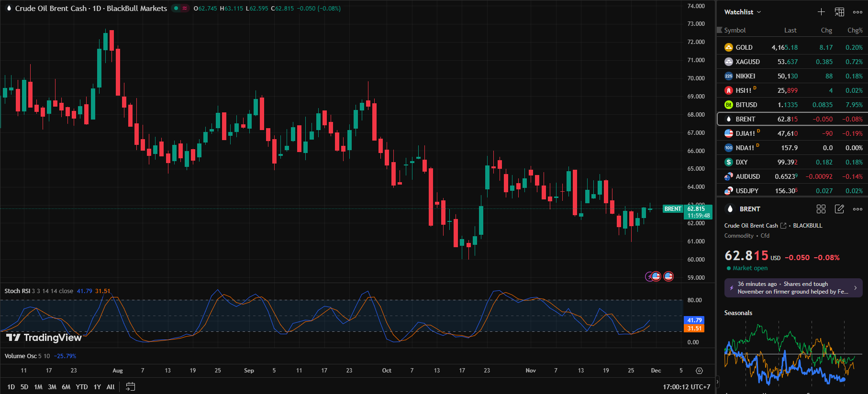
Task: Add a symbol to the watchlist
Action: pyautogui.click(x=821, y=12)
